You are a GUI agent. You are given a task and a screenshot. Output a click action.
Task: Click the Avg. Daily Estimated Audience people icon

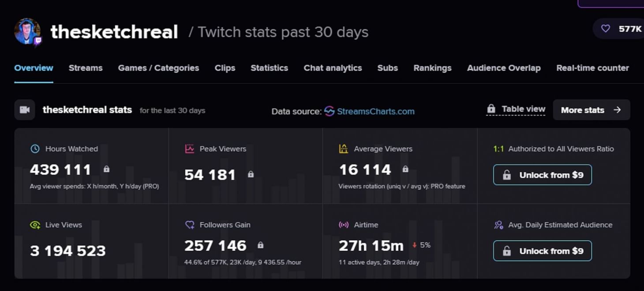498,225
